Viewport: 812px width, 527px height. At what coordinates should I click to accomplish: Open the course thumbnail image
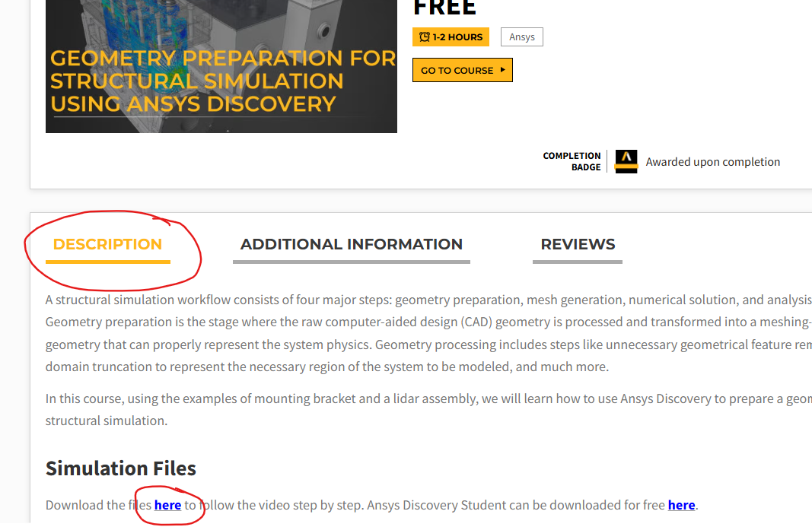[221, 66]
